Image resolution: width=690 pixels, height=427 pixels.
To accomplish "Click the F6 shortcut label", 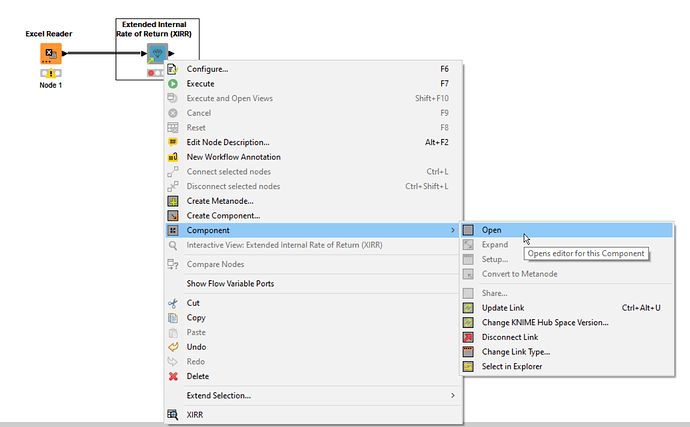I will 444,69.
